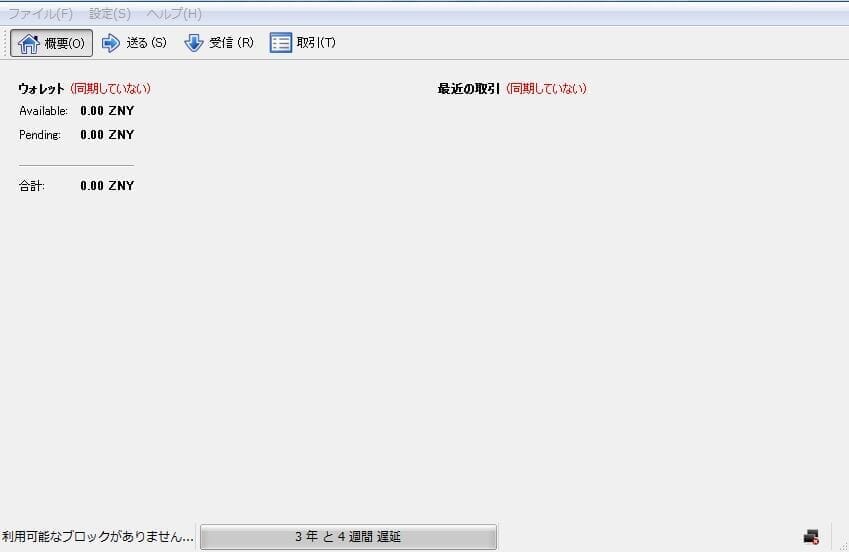Screen dimensions: 849x552
Task: Open the 取引(T) transactions page
Action: click(x=303, y=43)
